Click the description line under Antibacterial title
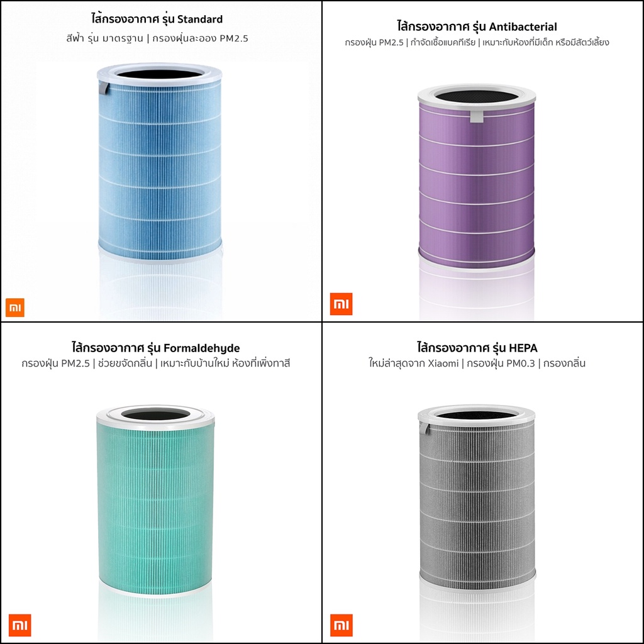 pos(477,42)
